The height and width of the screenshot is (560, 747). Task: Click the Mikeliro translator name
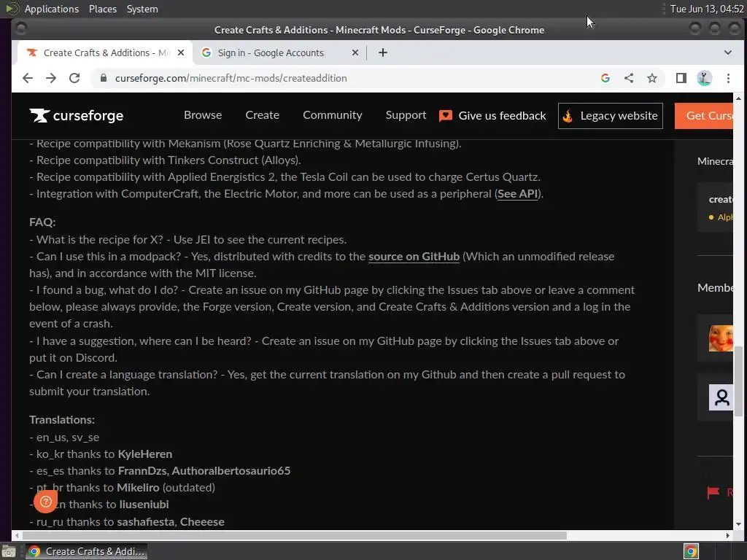click(x=138, y=487)
